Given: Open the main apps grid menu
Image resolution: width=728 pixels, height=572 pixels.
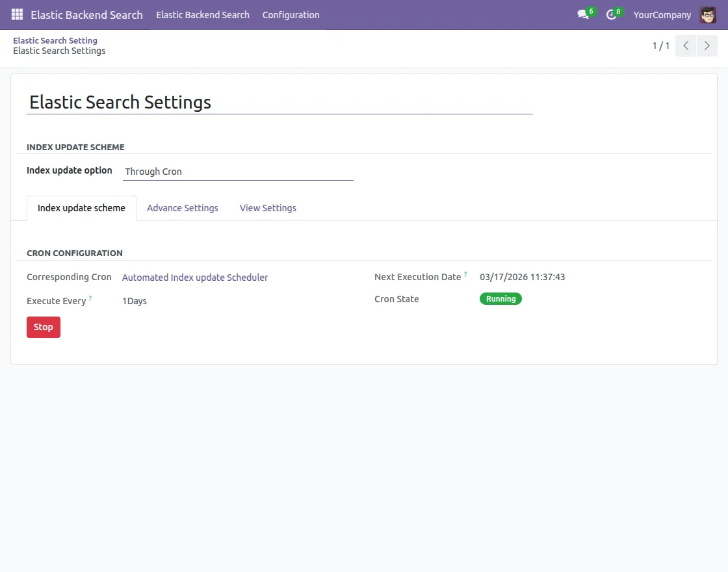Looking at the screenshot, I should pos(16,14).
